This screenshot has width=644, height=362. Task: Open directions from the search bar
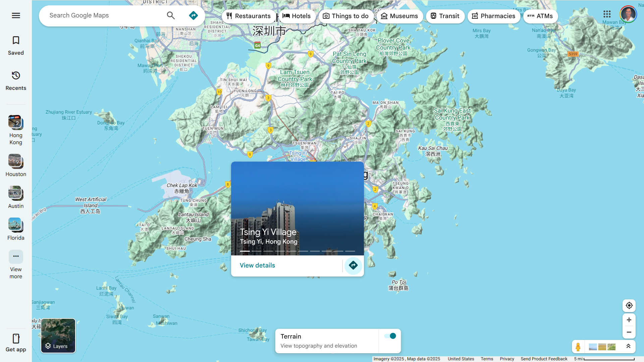193,15
